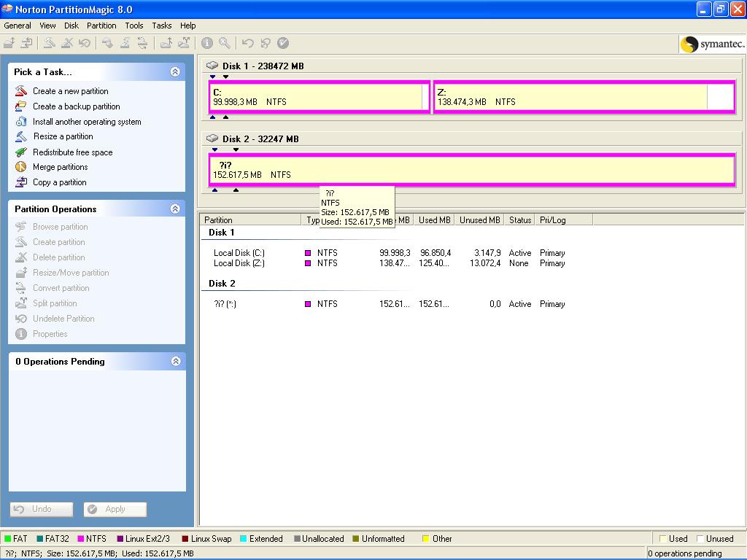Click the Symantec logo
Screen dimensions: 747x560
click(x=712, y=44)
